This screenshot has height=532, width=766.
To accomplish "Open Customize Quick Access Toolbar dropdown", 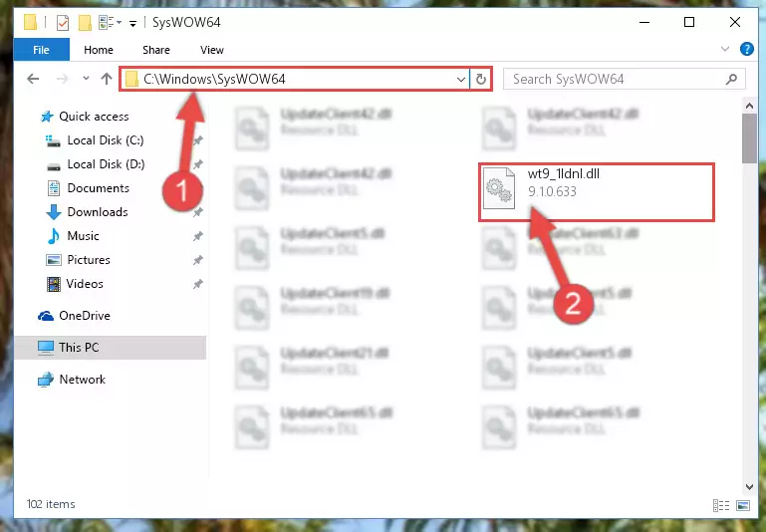I will (x=132, y=23).
